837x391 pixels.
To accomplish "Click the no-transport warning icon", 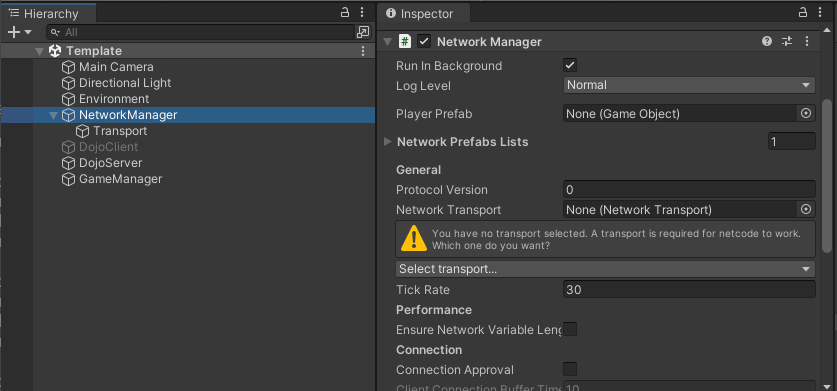I will (x=414, y=238).
